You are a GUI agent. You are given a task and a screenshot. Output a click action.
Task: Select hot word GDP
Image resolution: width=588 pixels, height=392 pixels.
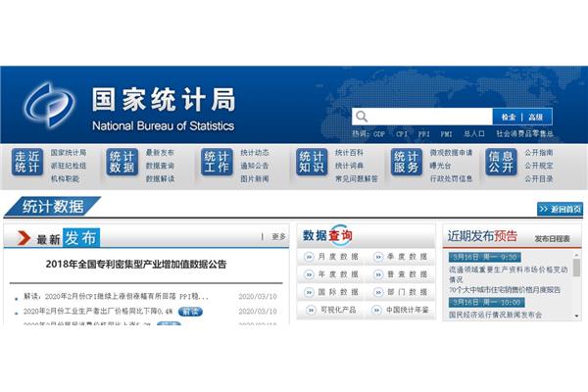tap(379, 134)
